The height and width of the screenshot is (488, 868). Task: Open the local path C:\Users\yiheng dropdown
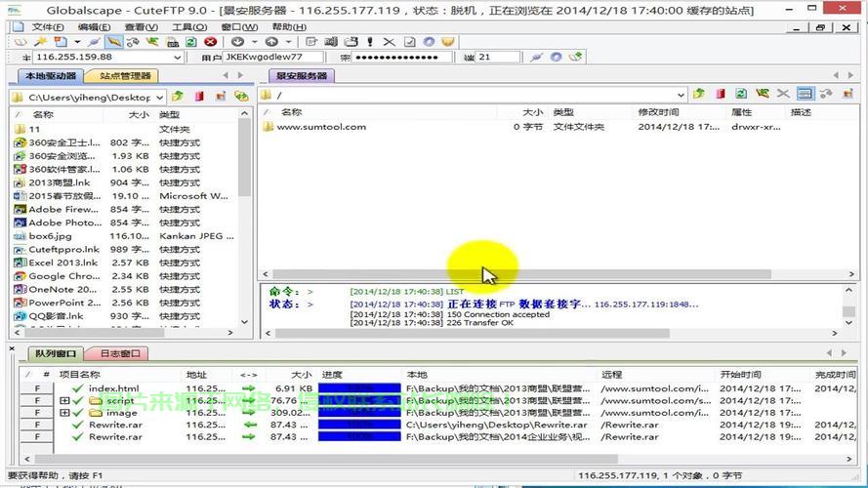tap(159, 97)
